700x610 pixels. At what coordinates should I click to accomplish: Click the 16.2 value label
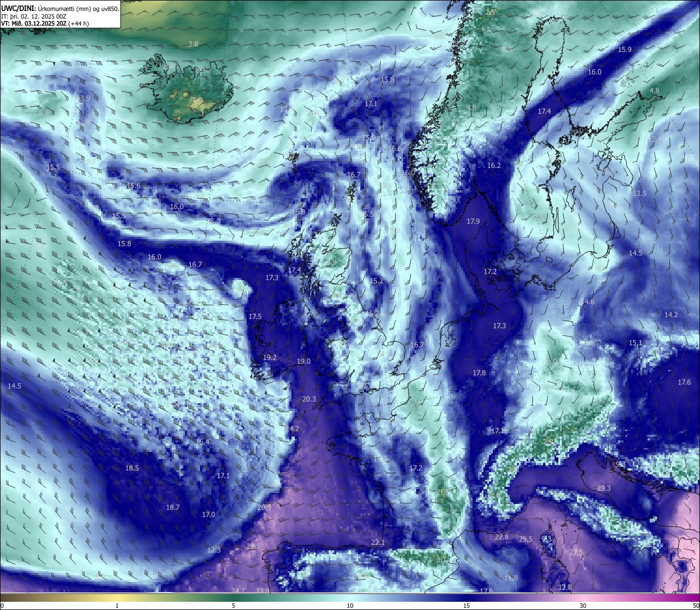(x=494, y=165)
